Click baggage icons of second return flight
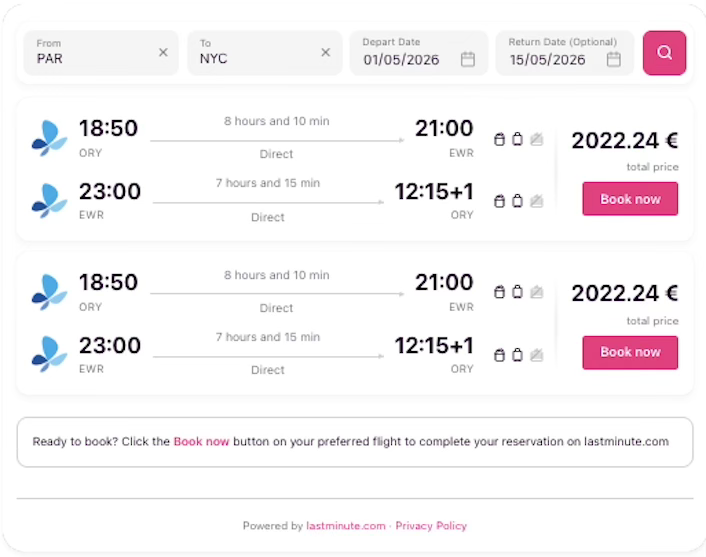 click(x=518, y=355)
